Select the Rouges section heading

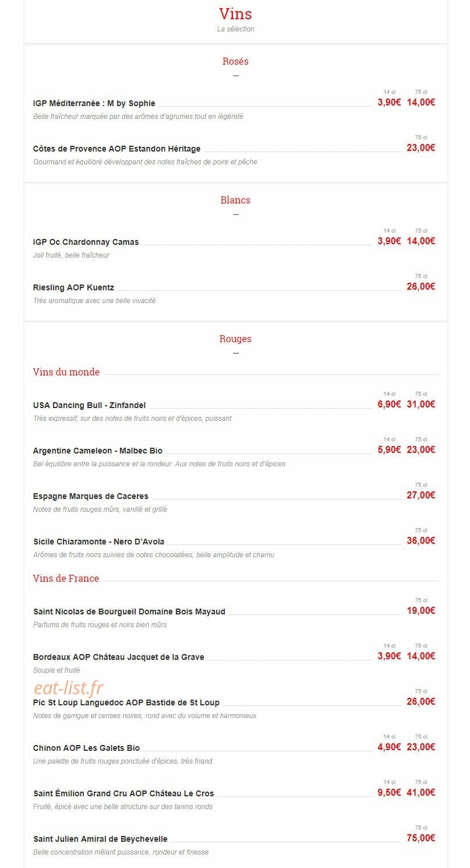coord(235,339)
